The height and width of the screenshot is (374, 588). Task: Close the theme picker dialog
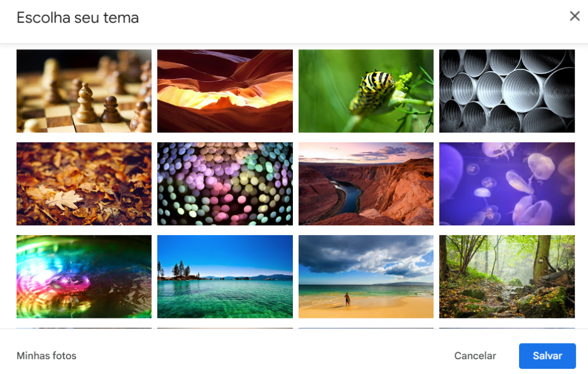(x=574, y=16)
